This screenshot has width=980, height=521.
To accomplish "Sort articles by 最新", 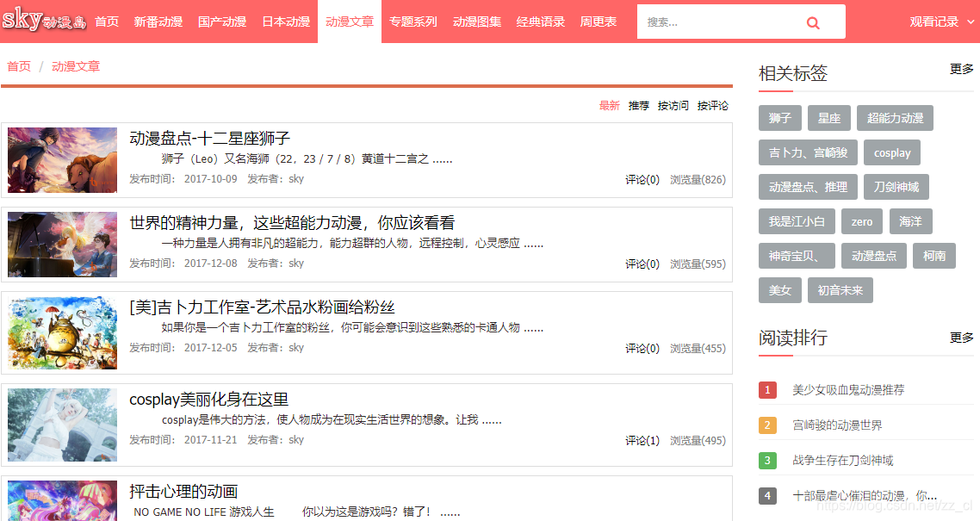I will tap(610, 106).
